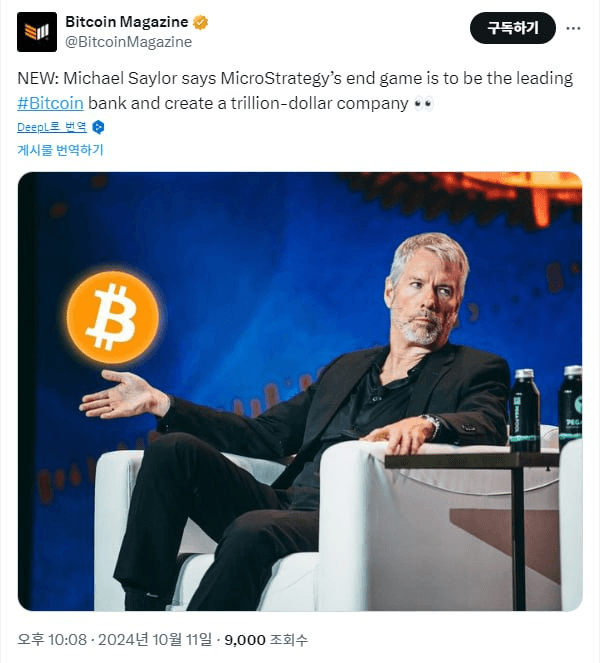The height and width of the screenshot is (663, 614).
Task: Click the outstretched hand in the photo
Action: [x=122, y=395]
